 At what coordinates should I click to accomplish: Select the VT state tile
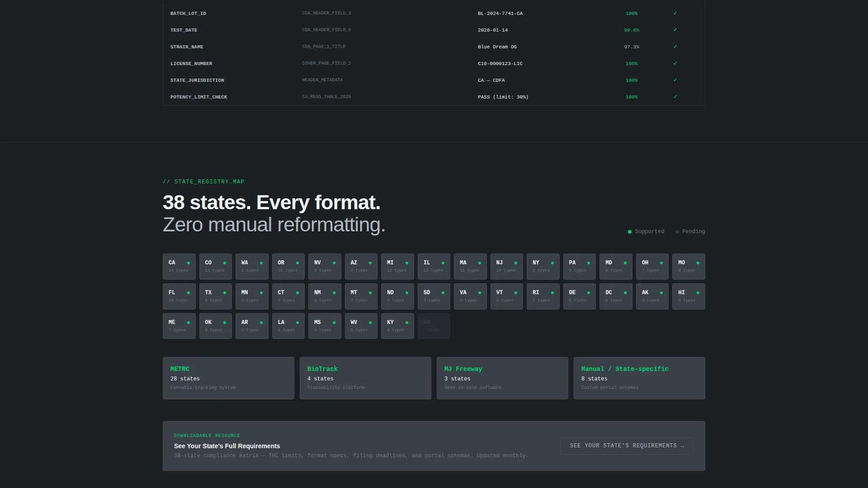point(507,296)
